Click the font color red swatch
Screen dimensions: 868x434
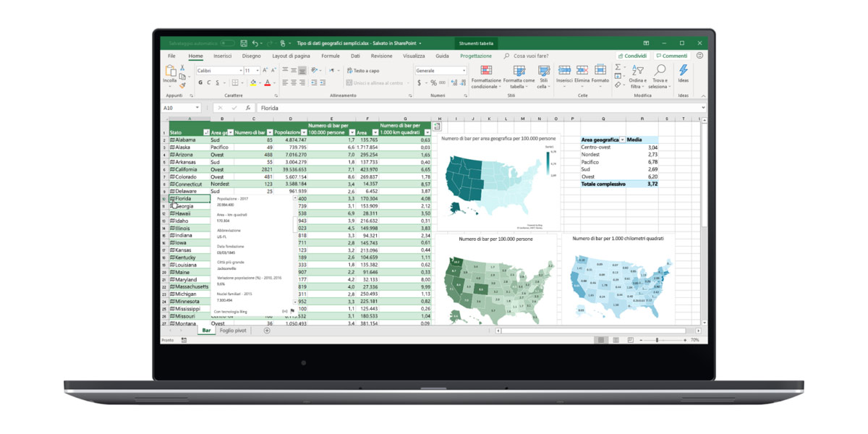click(267, 83)
